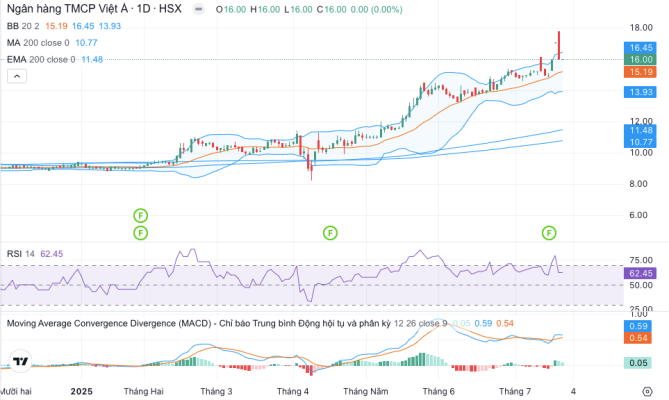This screenshot has height=400, width=669.
Task: Click the Tháng Năm time axis label
Action: pos(366,391)
